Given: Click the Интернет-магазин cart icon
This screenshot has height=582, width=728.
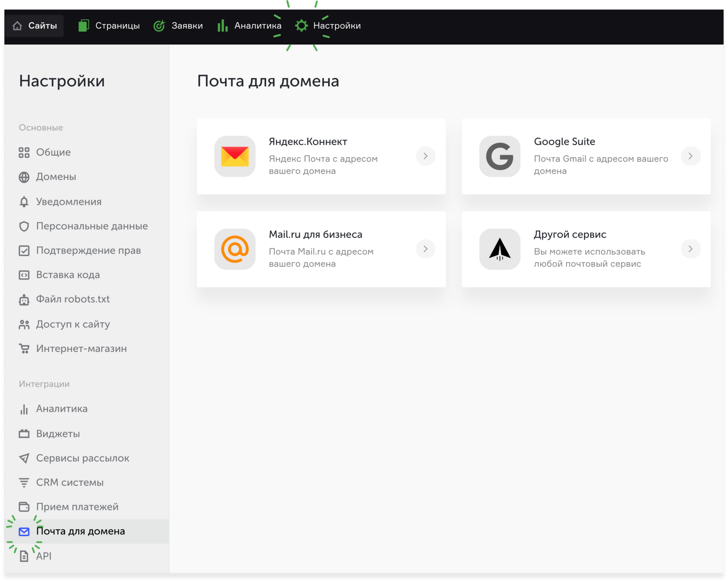Looking at the screenshot, I should 24,349.
